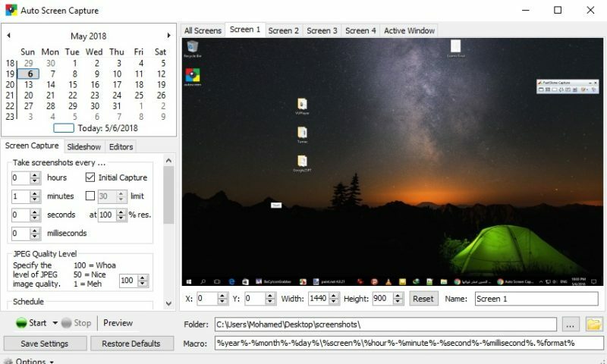Click the screen Name field

[536, 299]
